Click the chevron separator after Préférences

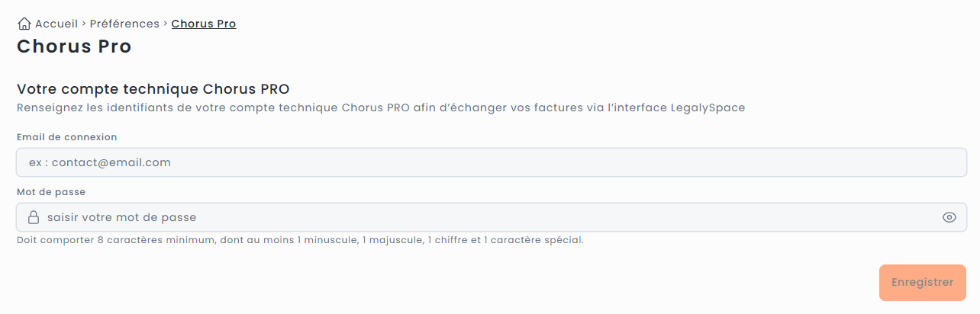pos(166,24)
